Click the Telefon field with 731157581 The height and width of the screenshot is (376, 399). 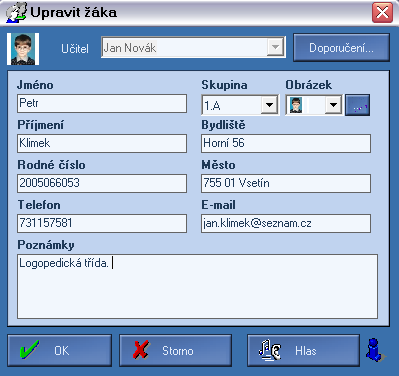(102, 223)
